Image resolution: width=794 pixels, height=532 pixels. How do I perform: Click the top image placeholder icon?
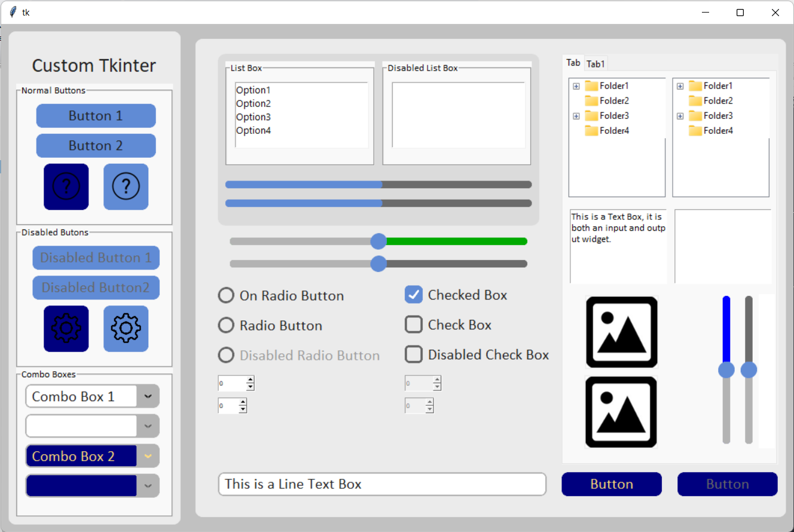621,332
